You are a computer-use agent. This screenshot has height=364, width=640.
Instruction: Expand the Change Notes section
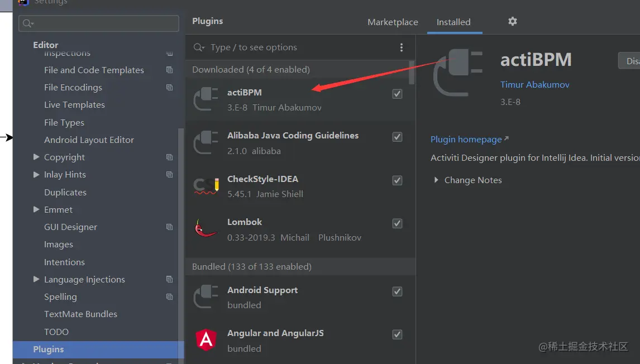click(x=437, y=180)
